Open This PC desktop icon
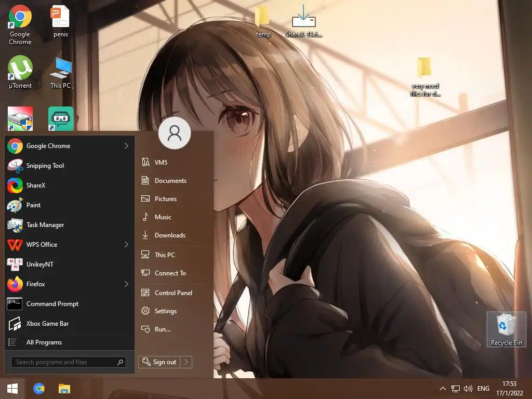Viewport: 532px width, 399px height. tap(61, 73)
